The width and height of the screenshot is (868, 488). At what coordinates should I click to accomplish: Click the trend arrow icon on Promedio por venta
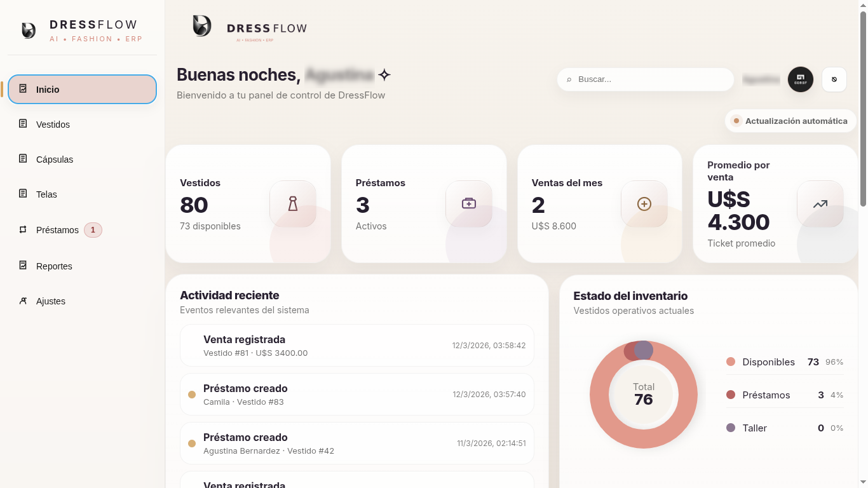[x=820, y=203]
